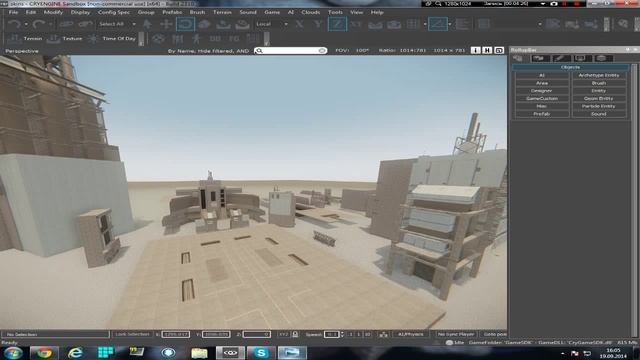This screenshot has width=640, height=360.
Task: Switch to RollupBar Terrain tab icon
Action: click(540, 58)
